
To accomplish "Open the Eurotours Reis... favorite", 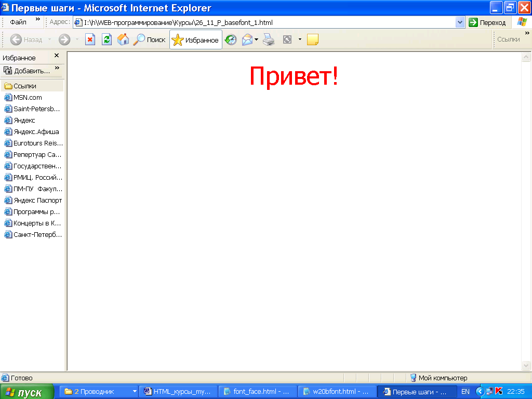I will pyautogui.click(x=33, y=143).
